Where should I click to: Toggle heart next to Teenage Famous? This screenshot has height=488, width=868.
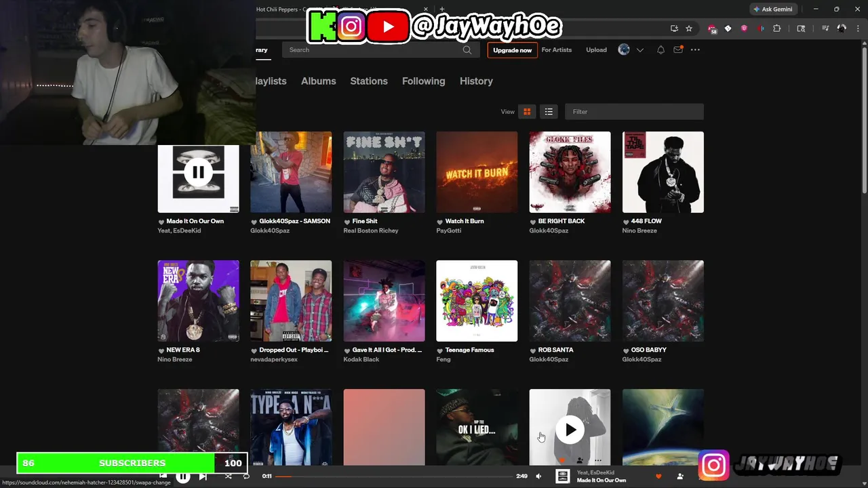tap(440, 350)
